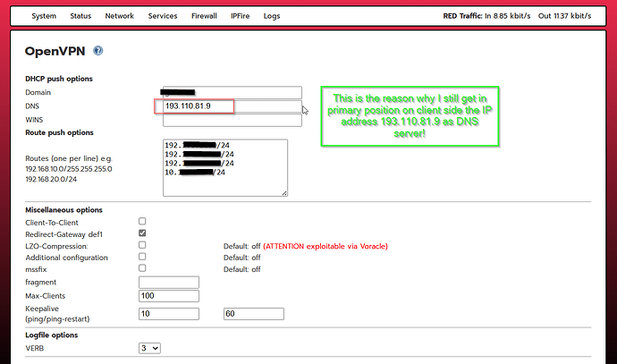Uncheck Redirect-Gateway def1

coord(142,233)
